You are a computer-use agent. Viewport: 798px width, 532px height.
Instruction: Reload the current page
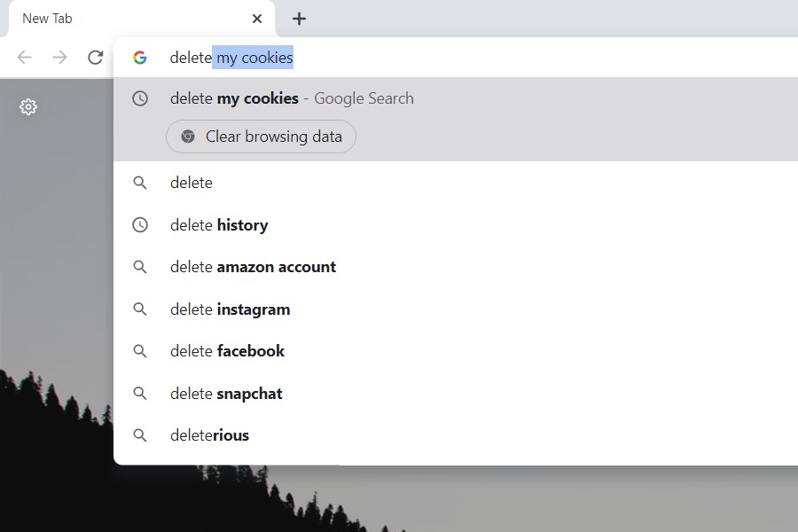point(95,58)
